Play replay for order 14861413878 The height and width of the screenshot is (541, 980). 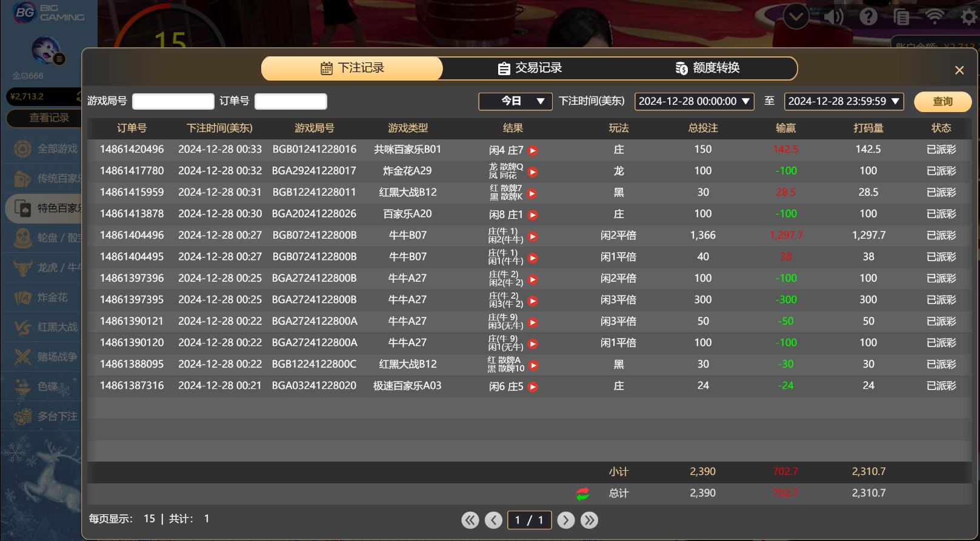(533, 214)
